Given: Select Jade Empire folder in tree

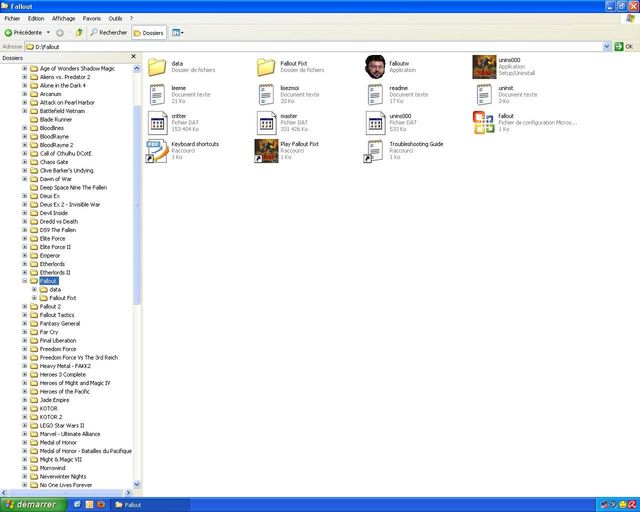Looking at the screenshot, I should coord(54,400).
